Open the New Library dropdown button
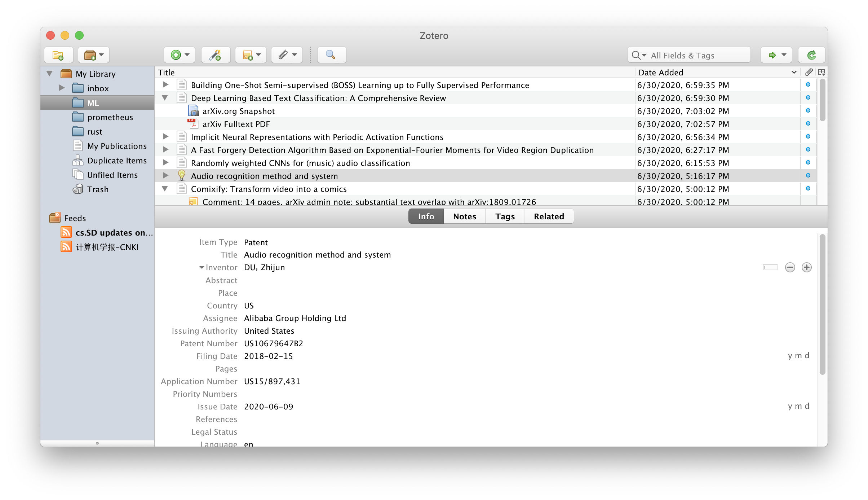This screenshot has height=500, width=868. [x=94, y=55]
